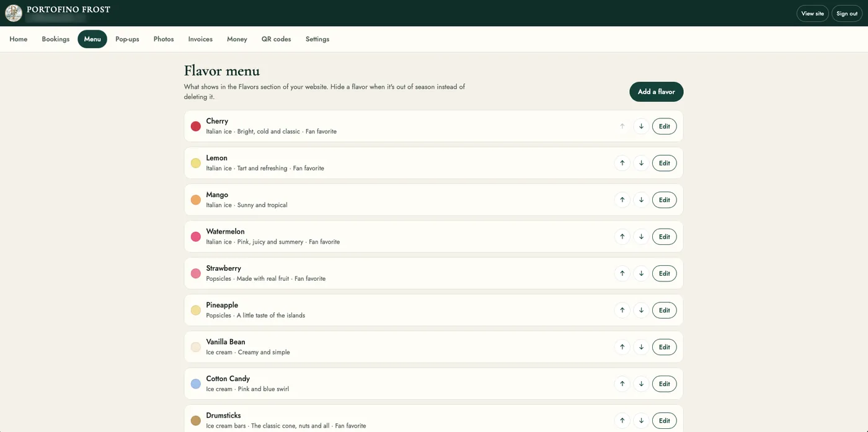Move Vanilla Bean flavor down
868x432 pixels.
[x=641, y=347]
